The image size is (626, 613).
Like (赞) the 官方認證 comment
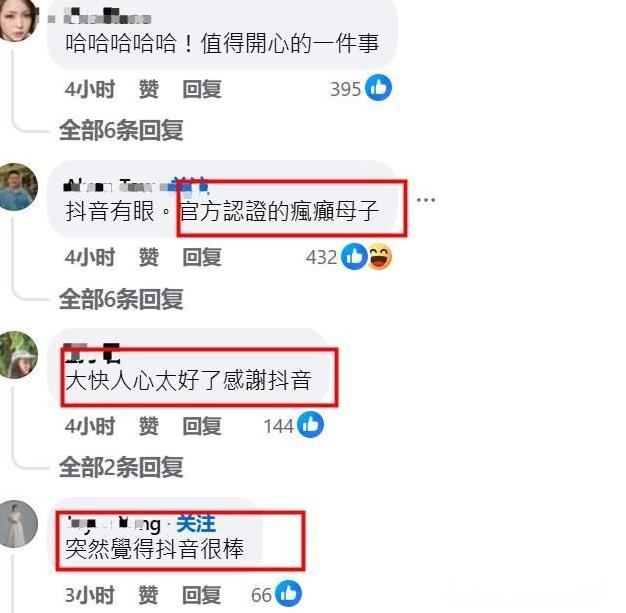(x=149, y=257)
